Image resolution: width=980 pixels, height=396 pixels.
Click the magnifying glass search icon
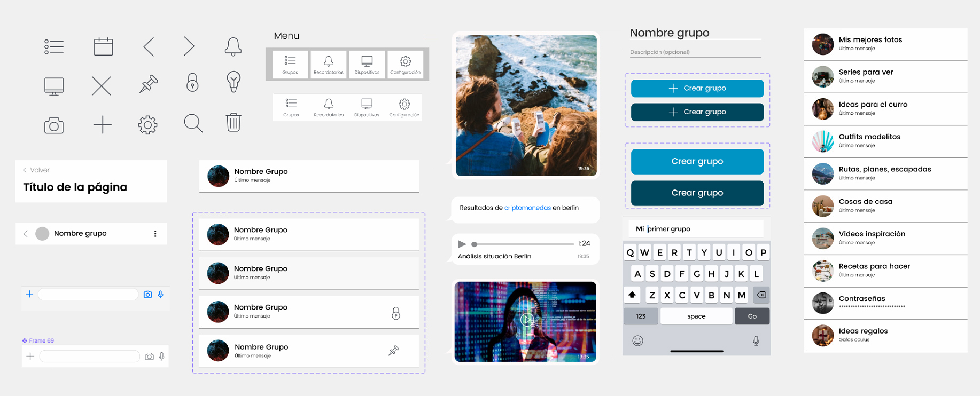tap(193, 123)
